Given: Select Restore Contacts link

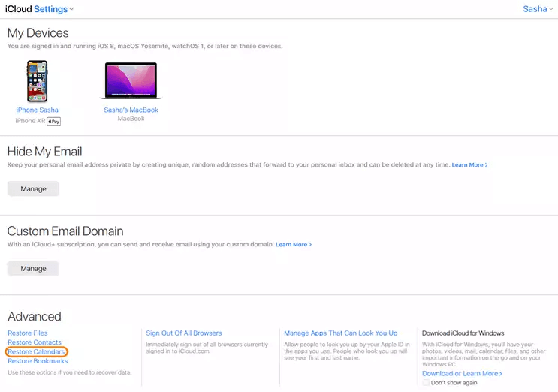Looking at the screenshot, I should (x=35, y=342).
